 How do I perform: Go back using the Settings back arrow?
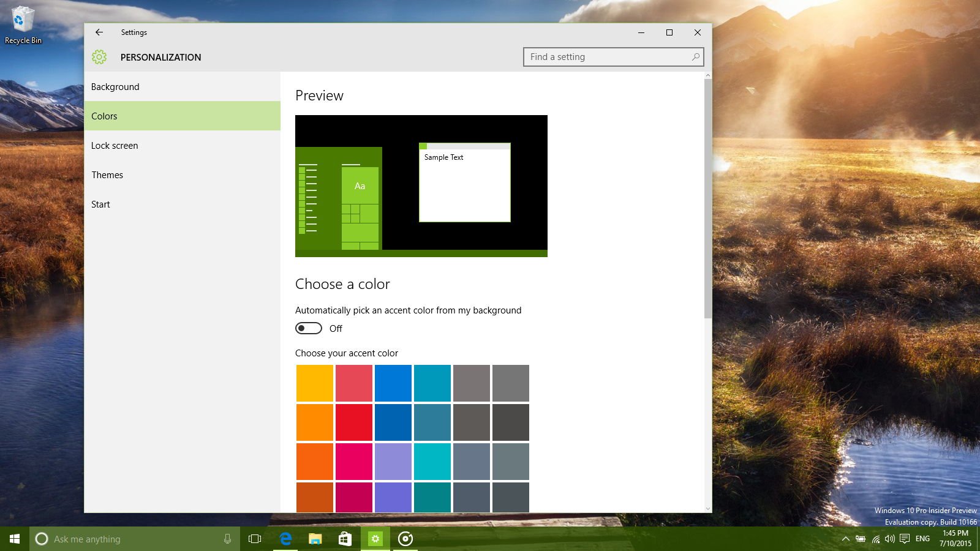[99, 32]
